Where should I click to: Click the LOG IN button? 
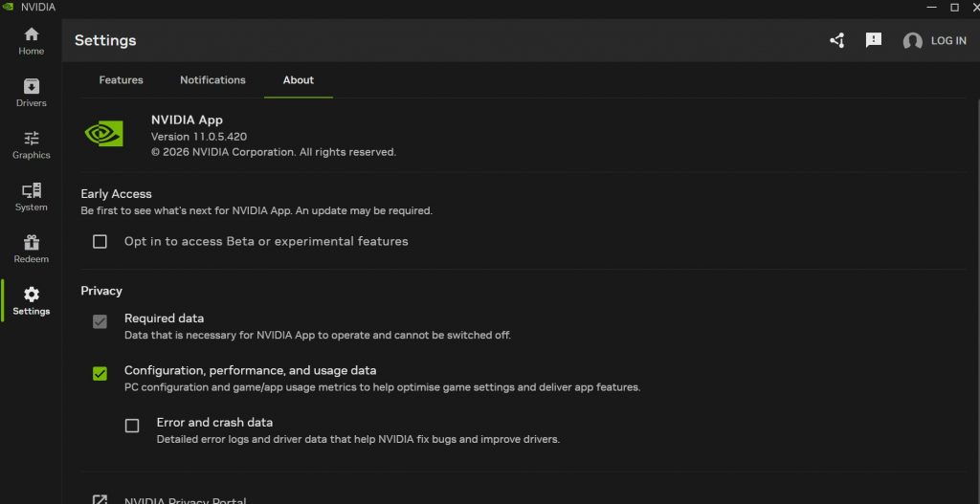[947, 41]
